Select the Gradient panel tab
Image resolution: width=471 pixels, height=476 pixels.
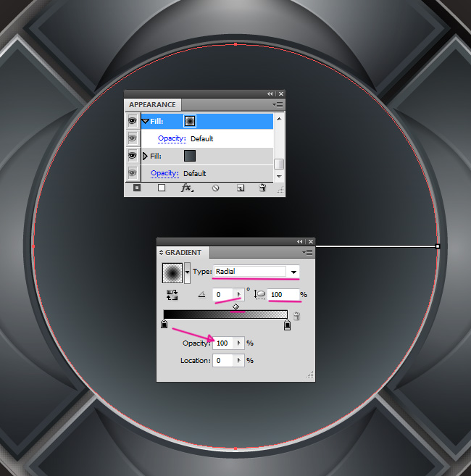(x=183, y=253)
